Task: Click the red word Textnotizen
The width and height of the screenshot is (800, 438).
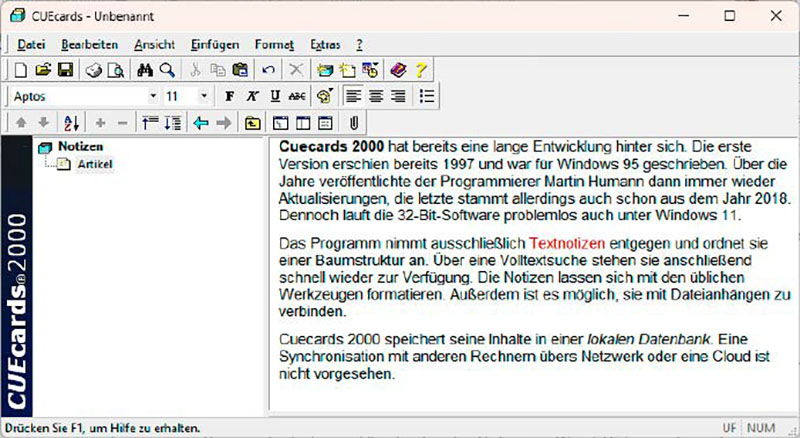Action: (x=567, y=244)
